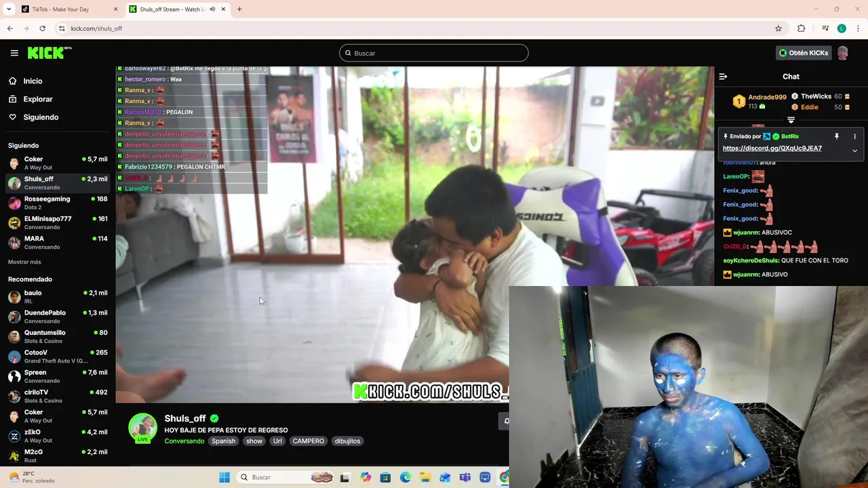This screenshot has height=488, width=868.
Task: Select the CAMPERO tag
Action: tap(308, 441)
